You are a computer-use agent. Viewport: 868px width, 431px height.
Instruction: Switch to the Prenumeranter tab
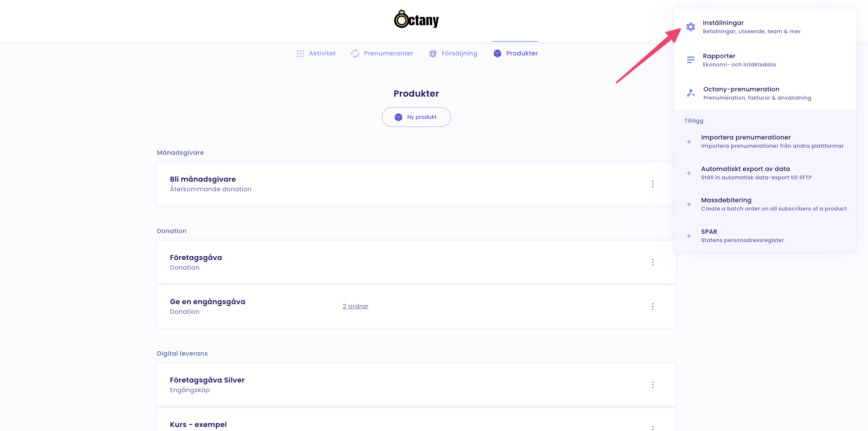pyautogui.click(x=388, y=53)
